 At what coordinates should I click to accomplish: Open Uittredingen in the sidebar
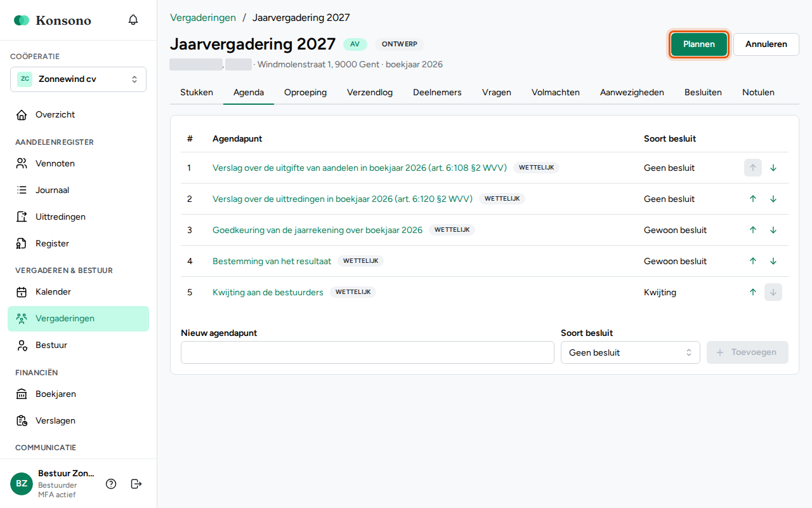point(78,217)
